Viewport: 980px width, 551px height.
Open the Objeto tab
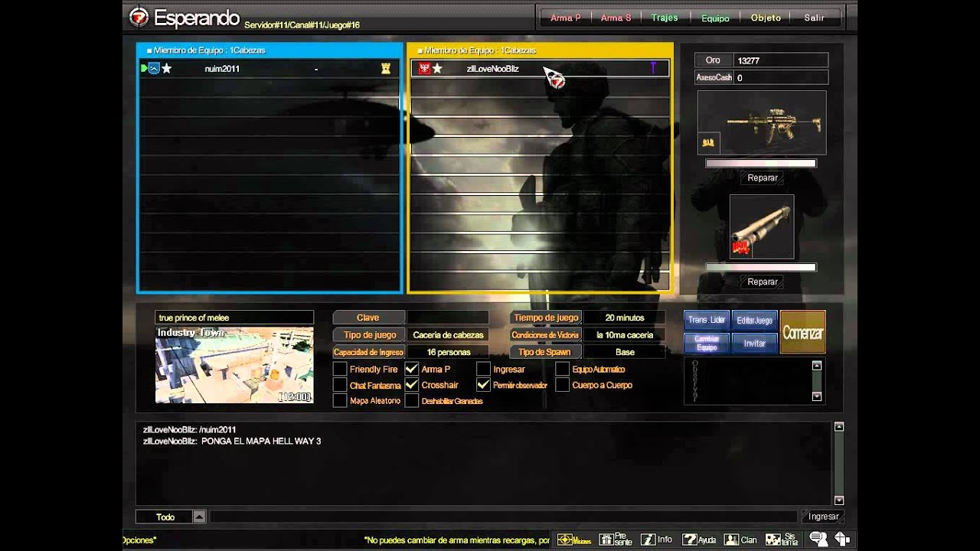tap(766, 18)
